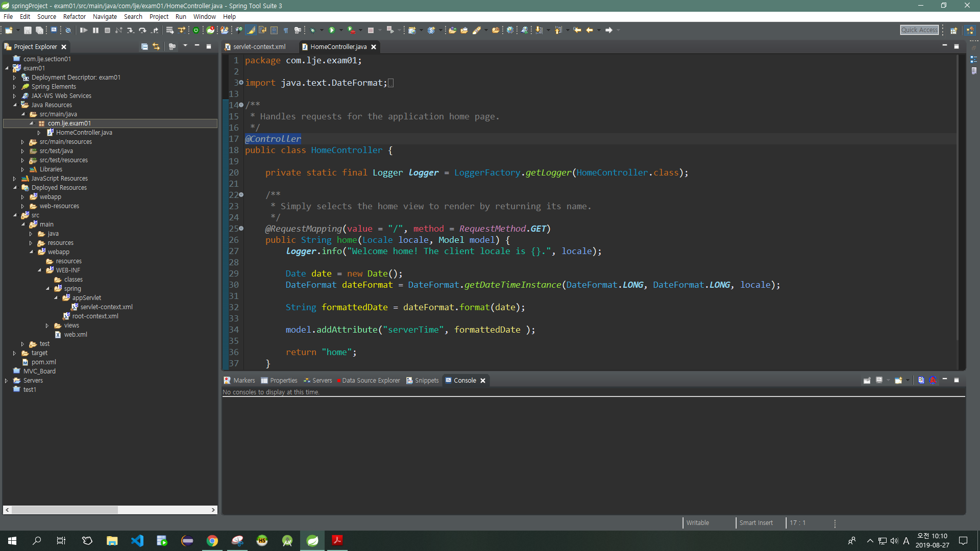Viewport: 980px width, 551px height.
Task: Toggle Show Whitespace Characters pilcrow button
Action: coord(286,30)
